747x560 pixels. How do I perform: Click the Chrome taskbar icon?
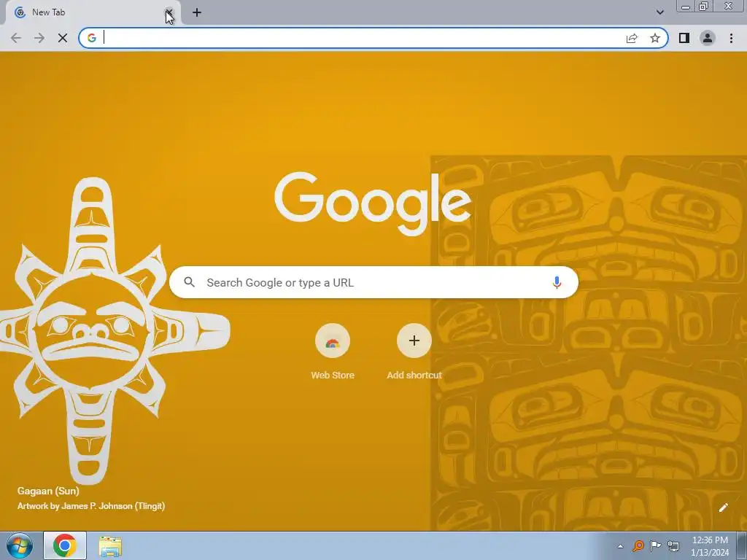[65, 545]
